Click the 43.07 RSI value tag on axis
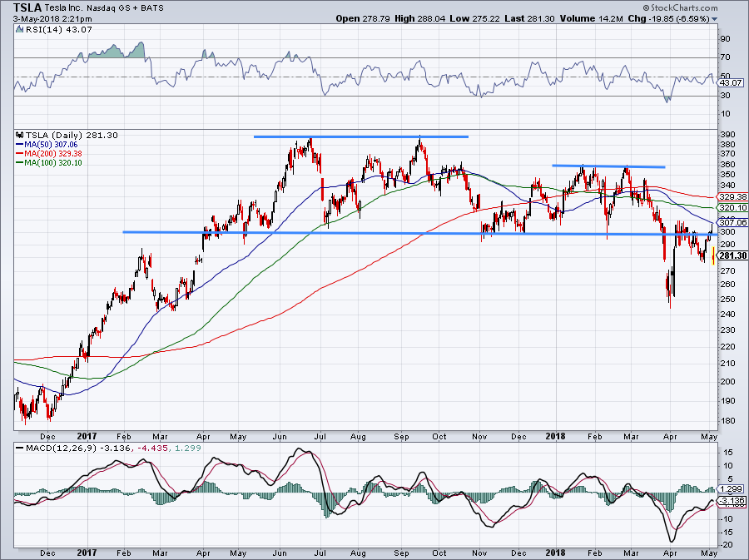The image size is (749, 560). [731, 82]
